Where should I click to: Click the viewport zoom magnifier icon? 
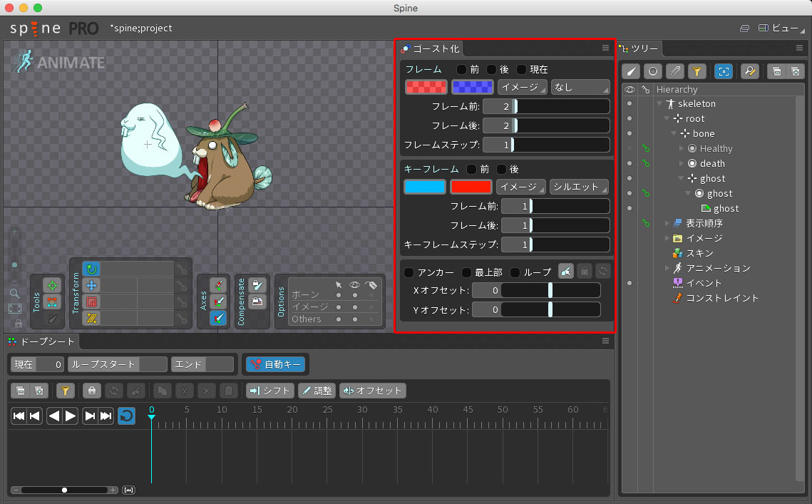[x=15, y=294]
